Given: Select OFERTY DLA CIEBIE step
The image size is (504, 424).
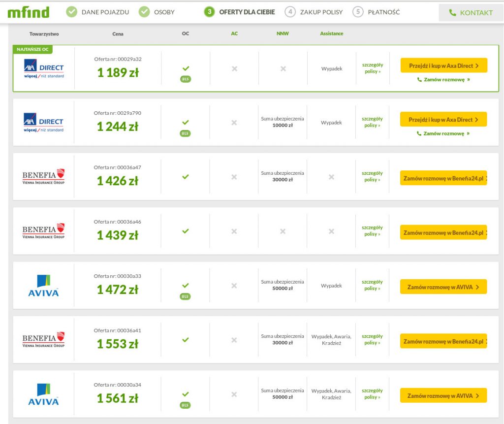Looking at the screenshot, I should [247, 12].
